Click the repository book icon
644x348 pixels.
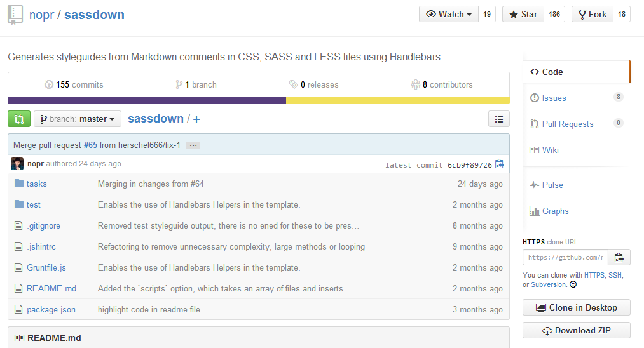pyautogui.click(x=15, y=15)
